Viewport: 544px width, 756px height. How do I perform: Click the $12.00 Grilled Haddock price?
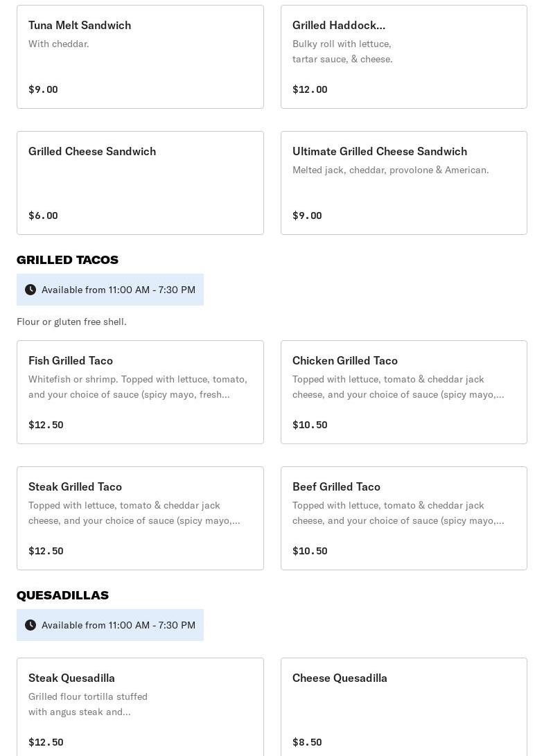(x=310, y=89)
